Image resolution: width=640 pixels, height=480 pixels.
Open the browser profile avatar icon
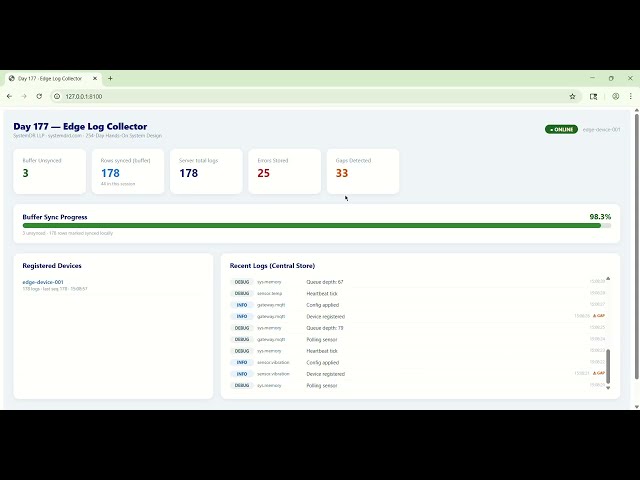[616, 96]
